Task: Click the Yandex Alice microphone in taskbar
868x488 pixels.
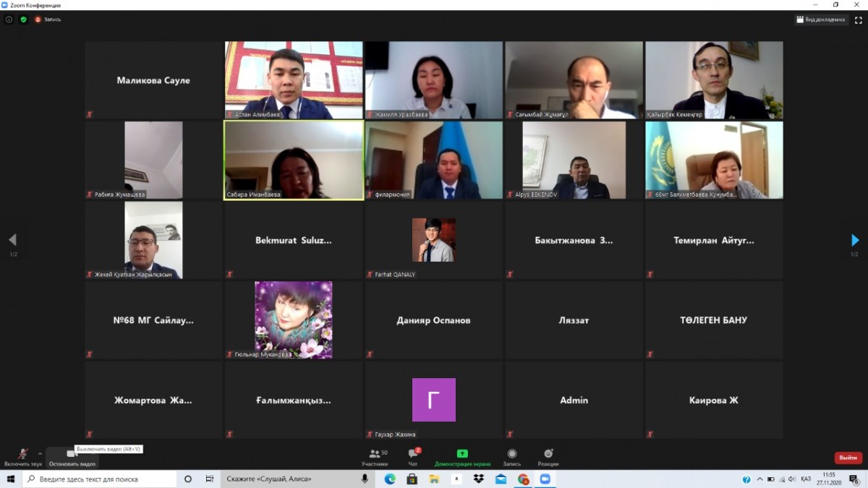Action: pyautogui.click(x=365, y=479)
